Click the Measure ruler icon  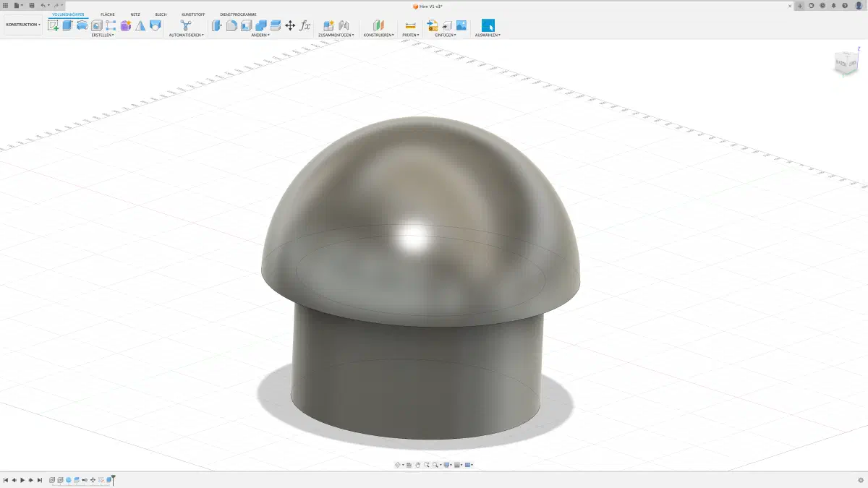(x=410, y=25)
